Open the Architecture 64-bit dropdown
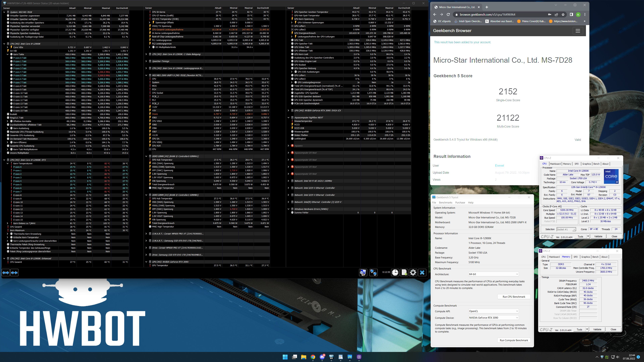This screenshot has width=644, height=362. coord(493,274)
